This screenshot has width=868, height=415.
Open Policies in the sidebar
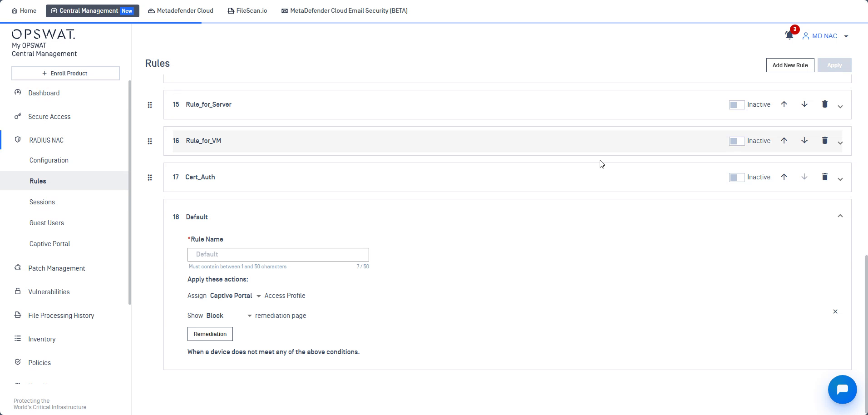click(39, 363)
